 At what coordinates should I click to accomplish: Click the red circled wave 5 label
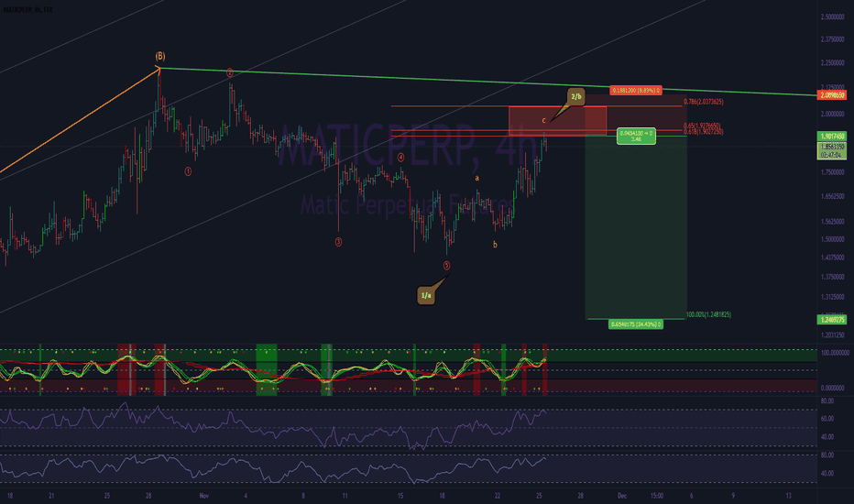pyautogui.click(x=446, y=266)
